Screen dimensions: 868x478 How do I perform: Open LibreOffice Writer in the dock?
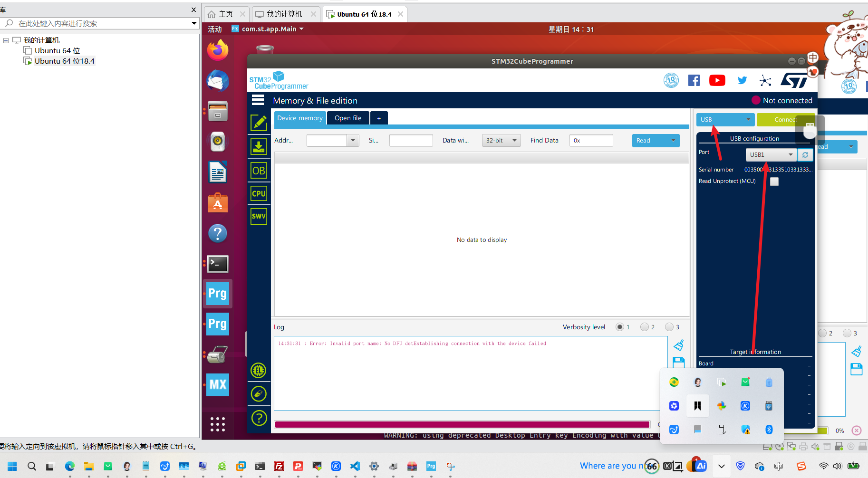(x=218, y=172)
